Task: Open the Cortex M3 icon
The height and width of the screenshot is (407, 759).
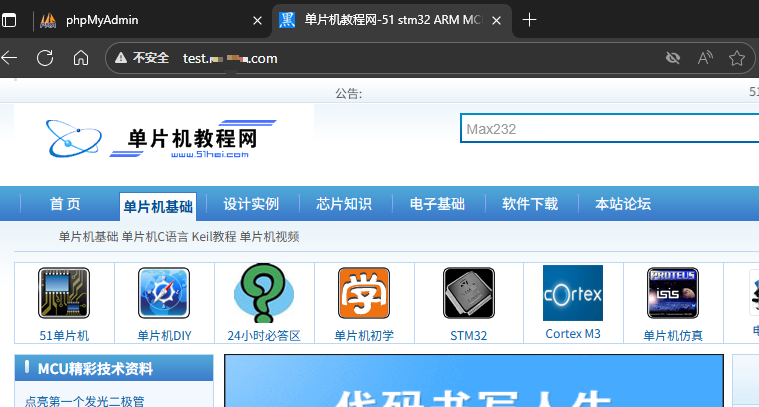Action: [x=572, y=292]
